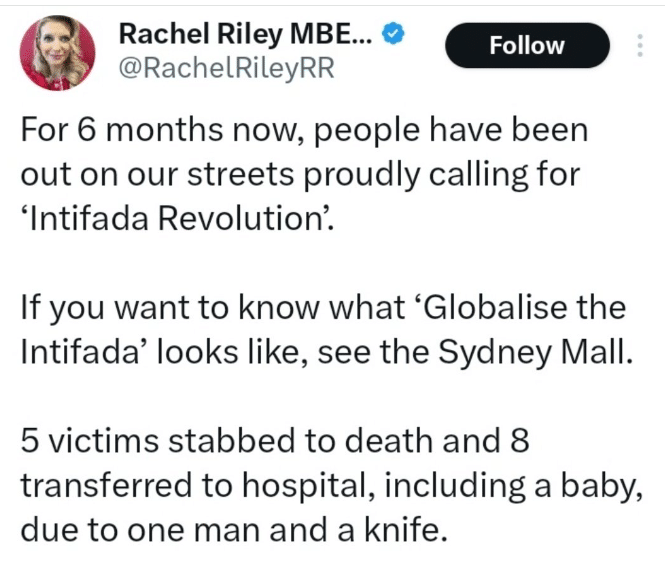Click the word 'victims' in the last paragraph
This screenshot has height=564, width=665.
103,441
